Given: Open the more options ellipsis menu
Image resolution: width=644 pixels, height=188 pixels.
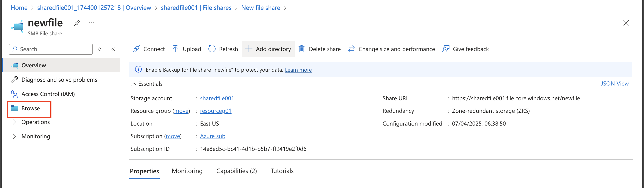Looking at the screenshot, I should click(x=91, y=23).
